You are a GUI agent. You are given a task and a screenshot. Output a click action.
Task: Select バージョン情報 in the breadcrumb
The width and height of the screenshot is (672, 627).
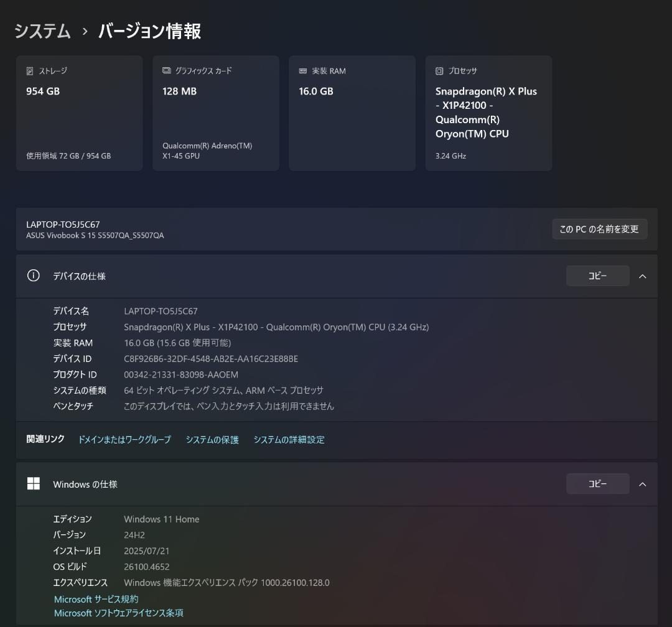tap(149, 31)
